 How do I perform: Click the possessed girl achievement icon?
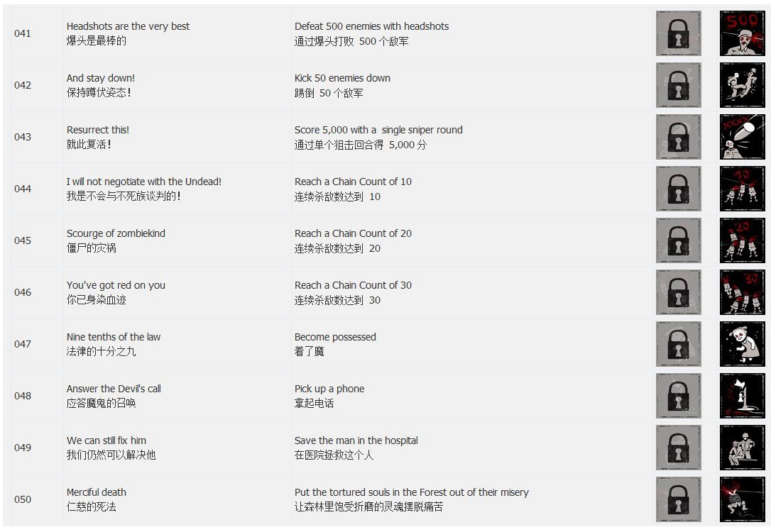click(x=743, y=344)
